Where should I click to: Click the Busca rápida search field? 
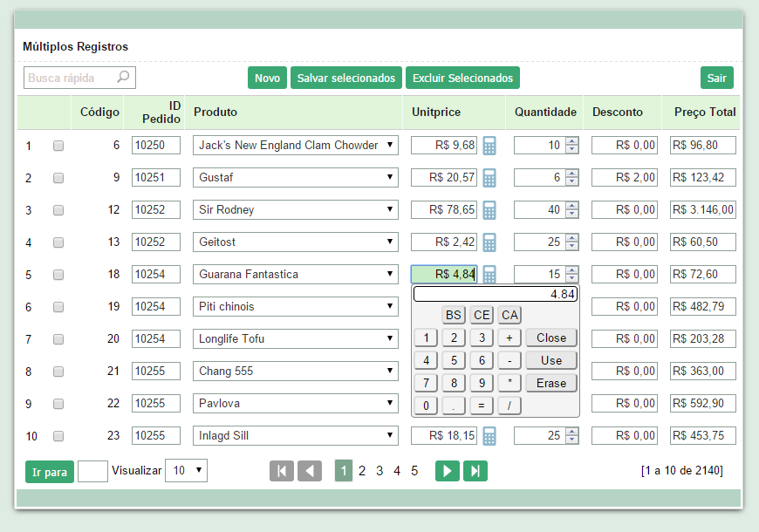(x=70, y=78)
